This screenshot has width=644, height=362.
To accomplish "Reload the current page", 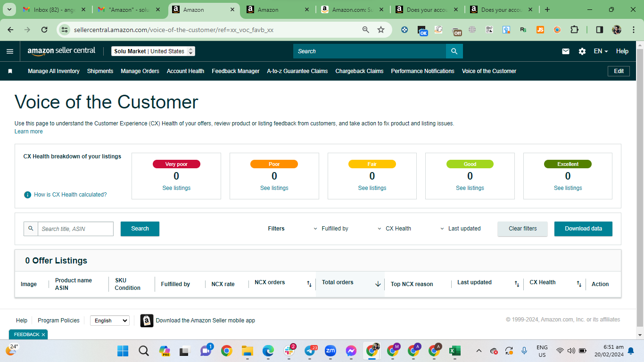I will (x=44, y=30).
